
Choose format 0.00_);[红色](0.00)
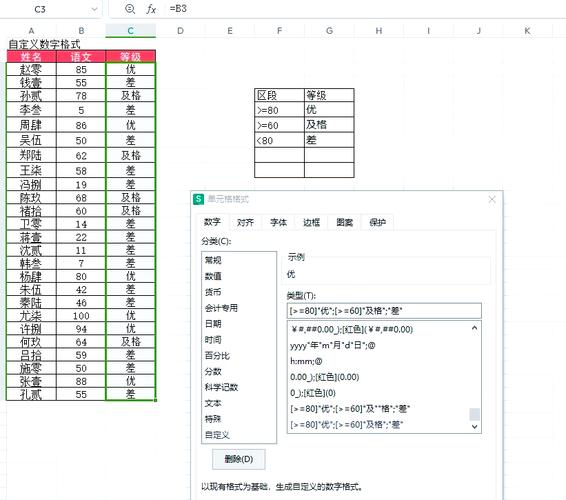point(378,377)
